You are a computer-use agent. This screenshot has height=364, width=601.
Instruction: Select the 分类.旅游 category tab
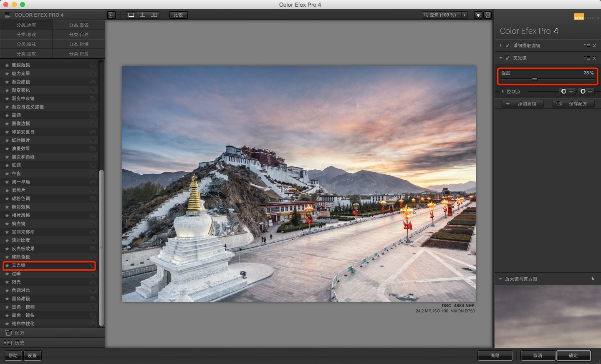[79, 54]
